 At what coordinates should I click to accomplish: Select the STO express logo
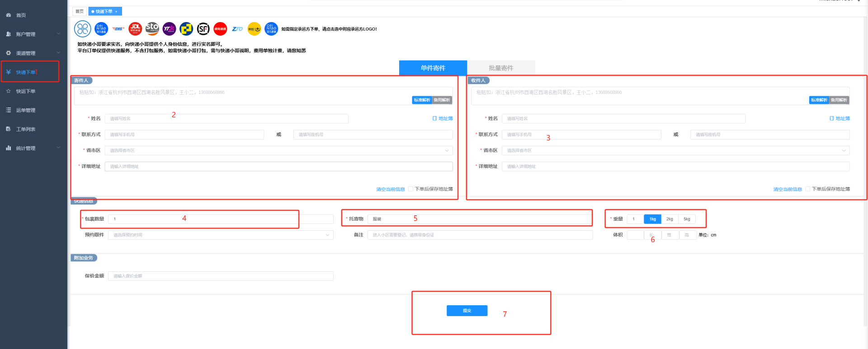point(152,29)
